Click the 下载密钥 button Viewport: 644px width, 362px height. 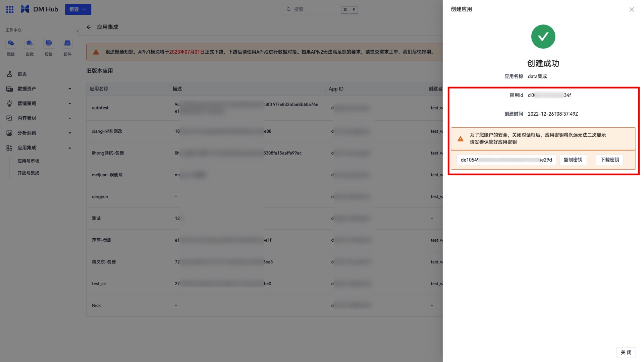tap(610, 160)
